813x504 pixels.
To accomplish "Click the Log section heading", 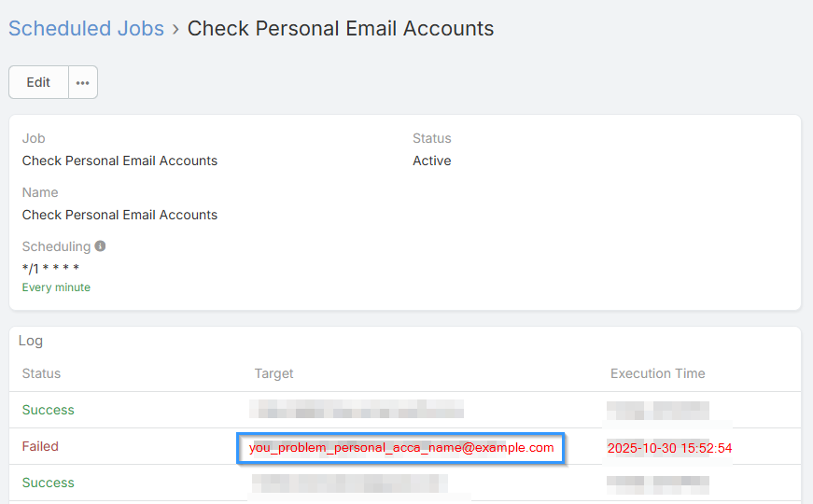I will pos(31,341).
